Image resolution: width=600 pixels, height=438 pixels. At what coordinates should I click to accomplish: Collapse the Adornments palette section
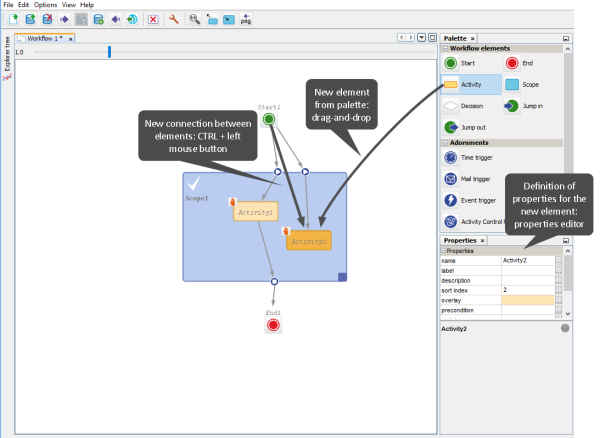(x=447, y=143)
